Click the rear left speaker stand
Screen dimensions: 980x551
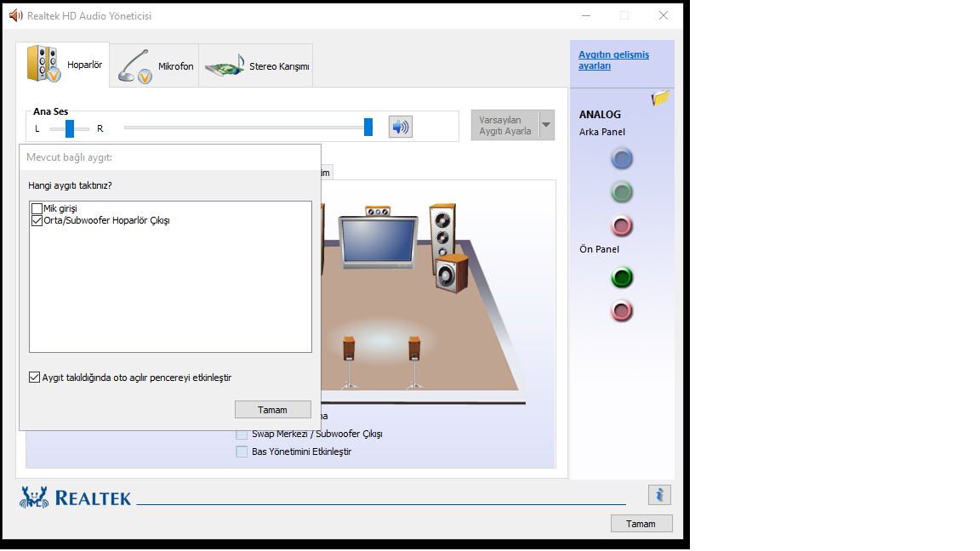tap(349, 362)
